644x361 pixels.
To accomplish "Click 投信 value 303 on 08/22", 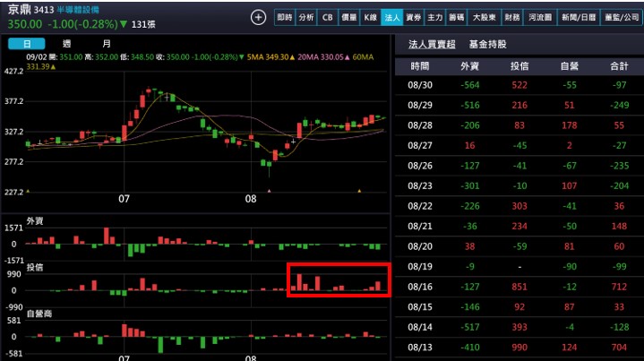I will [x=519, y=206].
